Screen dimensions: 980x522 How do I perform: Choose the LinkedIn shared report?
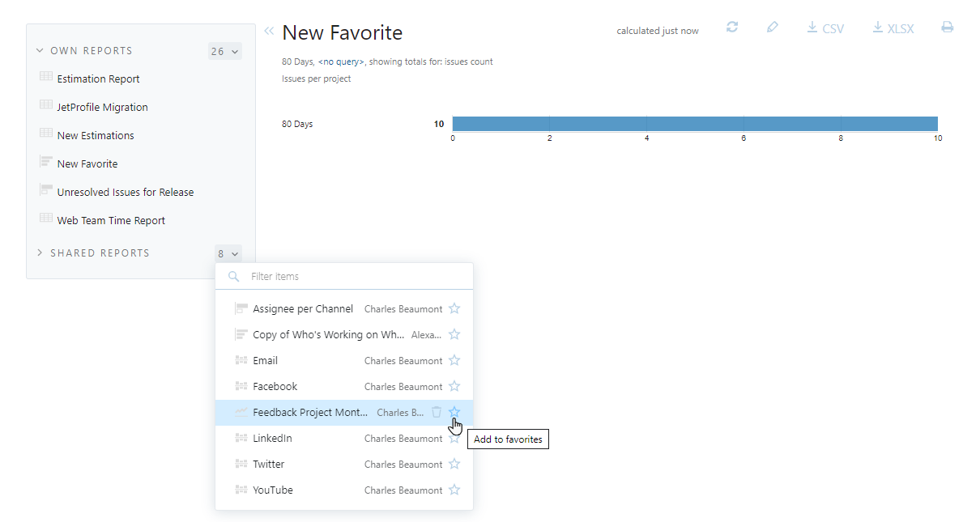click(x=272, y=438)
